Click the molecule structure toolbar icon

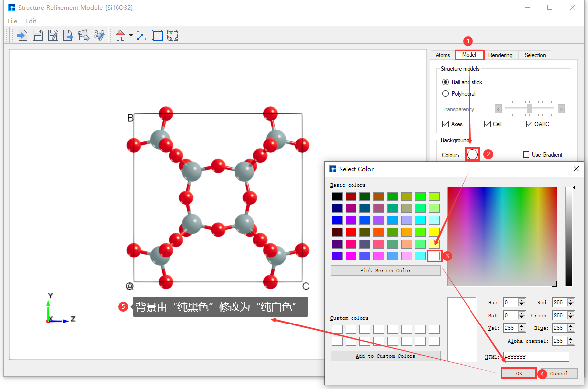98,35
